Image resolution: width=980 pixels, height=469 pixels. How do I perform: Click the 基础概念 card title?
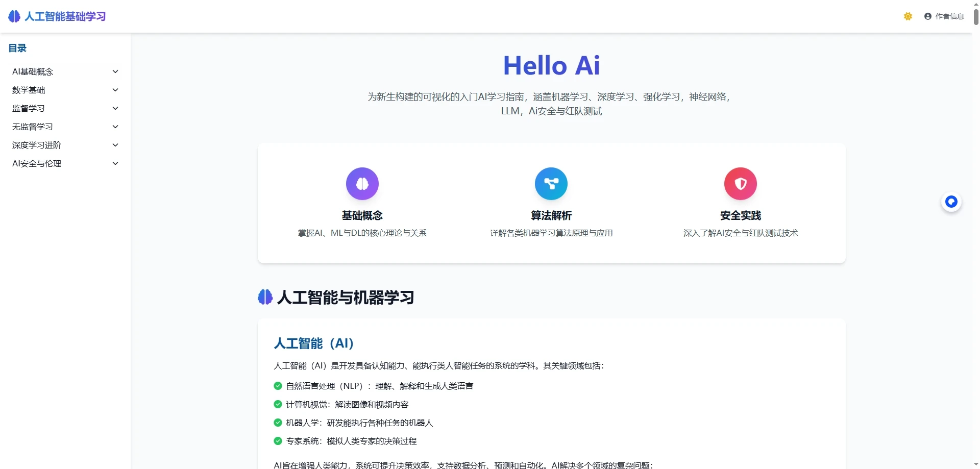tap(362, 215)
